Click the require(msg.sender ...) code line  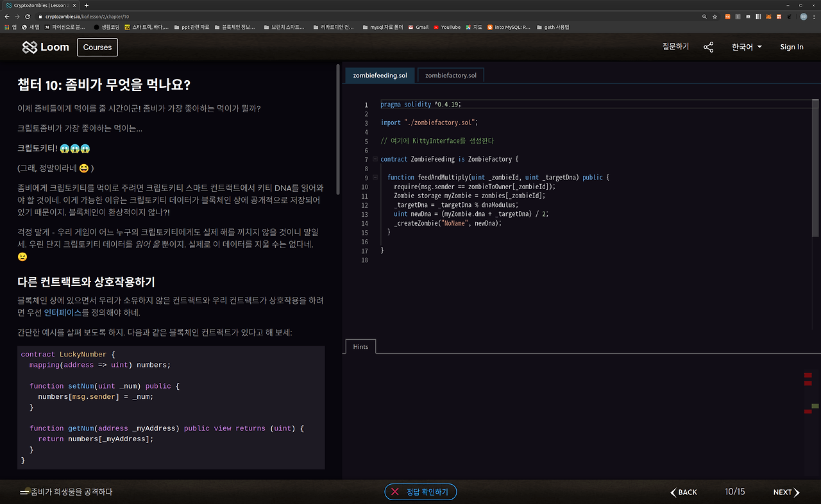pos(475,187)
